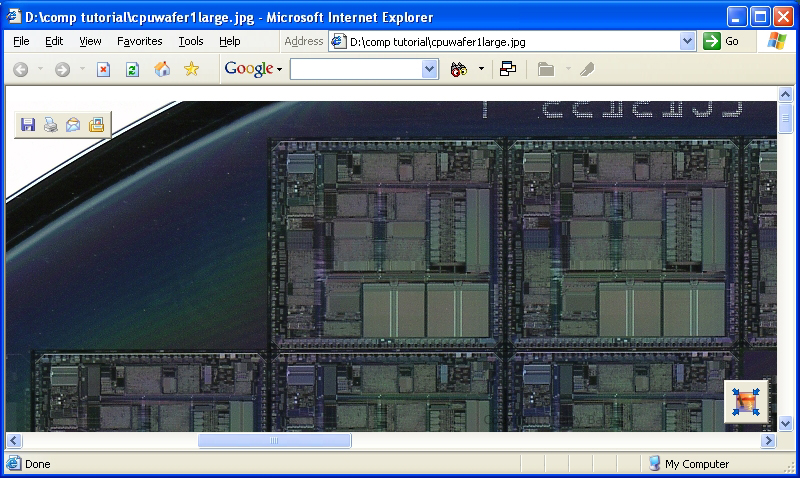Screen dimensions: 800x478
Task: Click the IE page icon in the status bar
Action: (x=14, y=463)
